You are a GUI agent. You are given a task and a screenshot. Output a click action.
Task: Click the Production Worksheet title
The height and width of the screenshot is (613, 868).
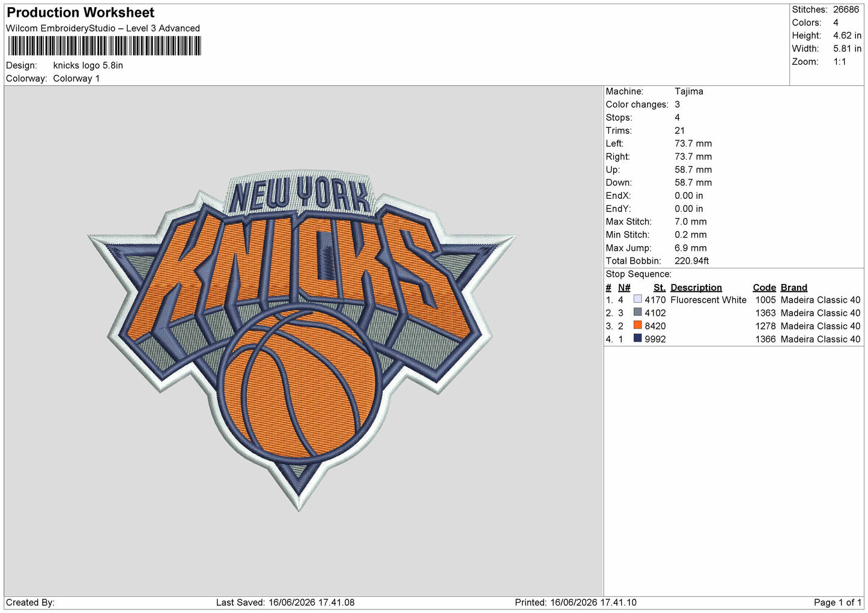coord(80,13)
